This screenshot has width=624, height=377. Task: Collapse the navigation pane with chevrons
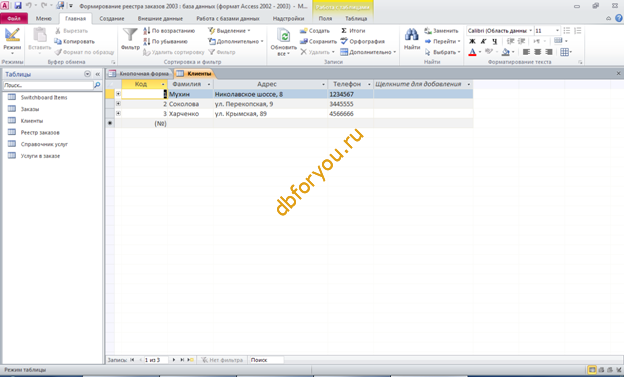click(x=98, y=74)
